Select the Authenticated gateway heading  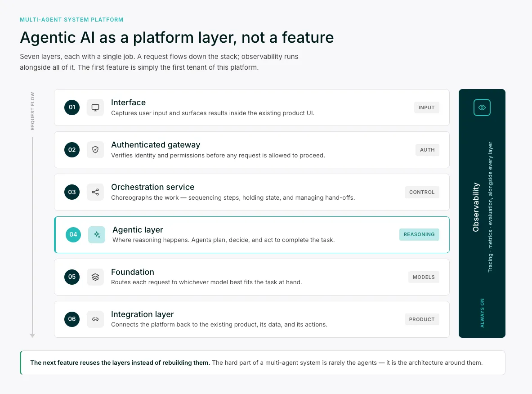click(156, 145)
